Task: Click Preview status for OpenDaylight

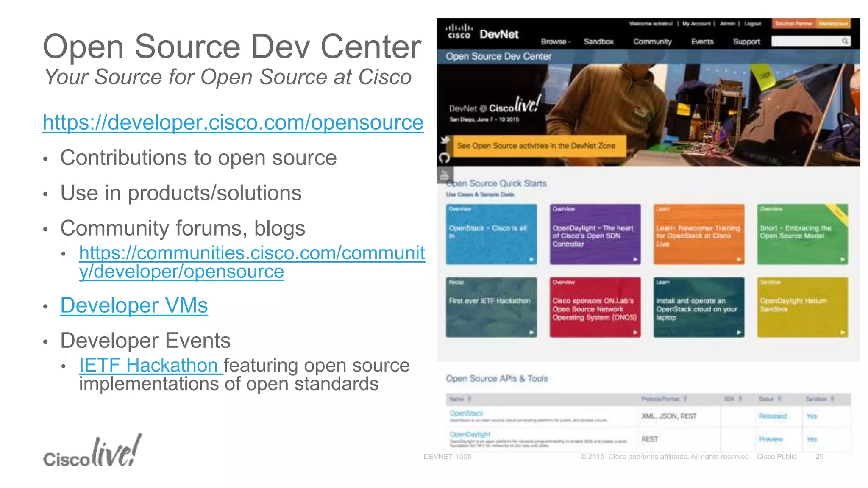Action: [x=771, y=439]
